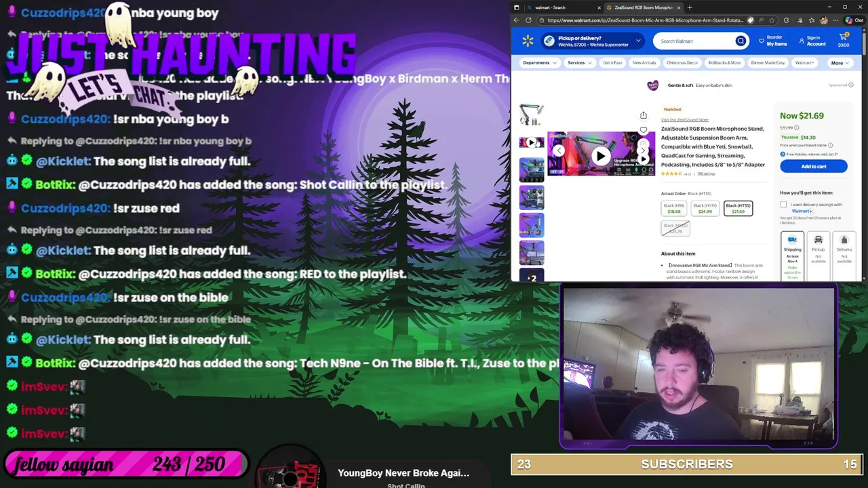Open Get it Fast category
868x488 pixels.
pyautogui.click(x=612, y=63)
